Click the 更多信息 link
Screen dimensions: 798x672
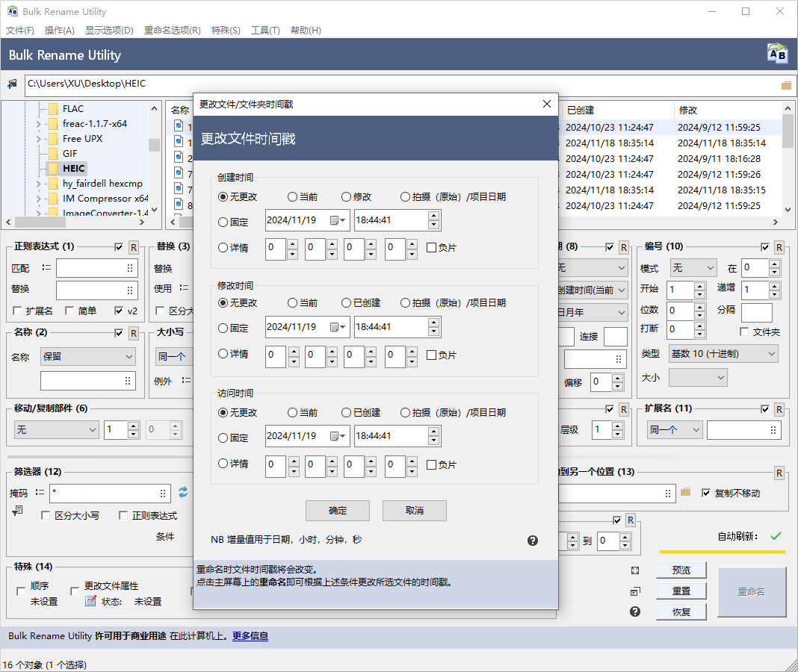pos(250,636)
